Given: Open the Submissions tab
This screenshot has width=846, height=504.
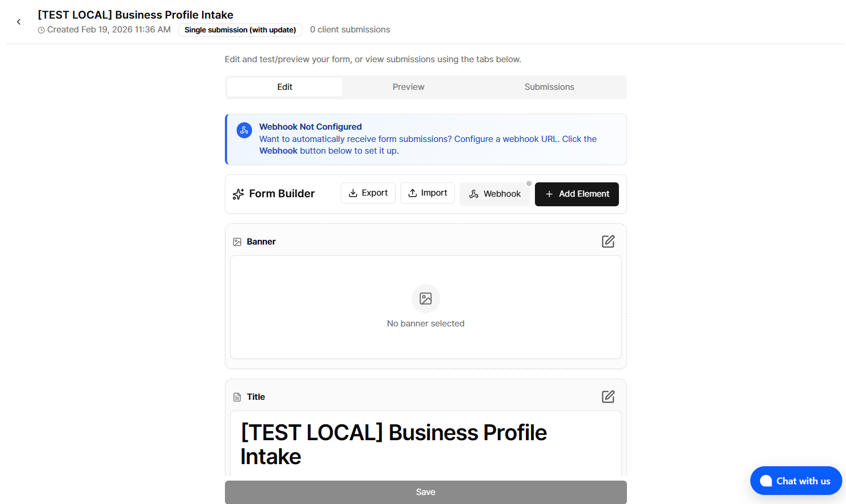Looking at the screenshot, I should click(549, 87).
